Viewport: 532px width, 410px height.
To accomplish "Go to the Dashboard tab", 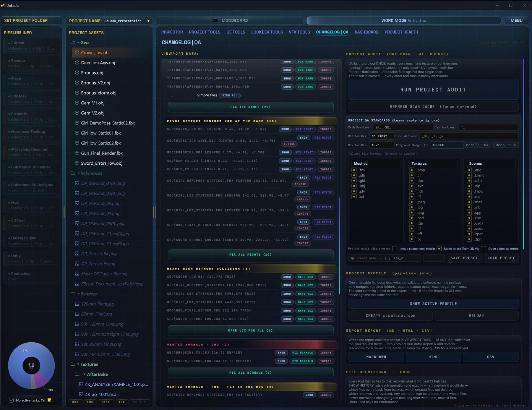I will 366,32.
